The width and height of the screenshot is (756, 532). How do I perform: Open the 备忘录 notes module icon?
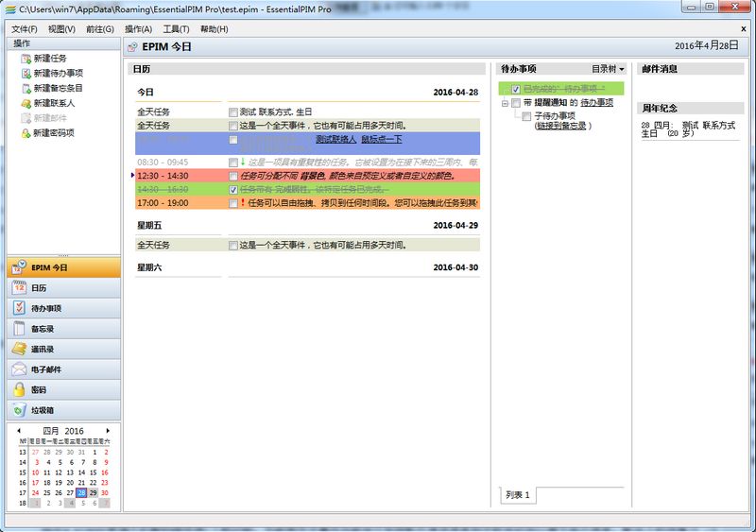(19, 329)
